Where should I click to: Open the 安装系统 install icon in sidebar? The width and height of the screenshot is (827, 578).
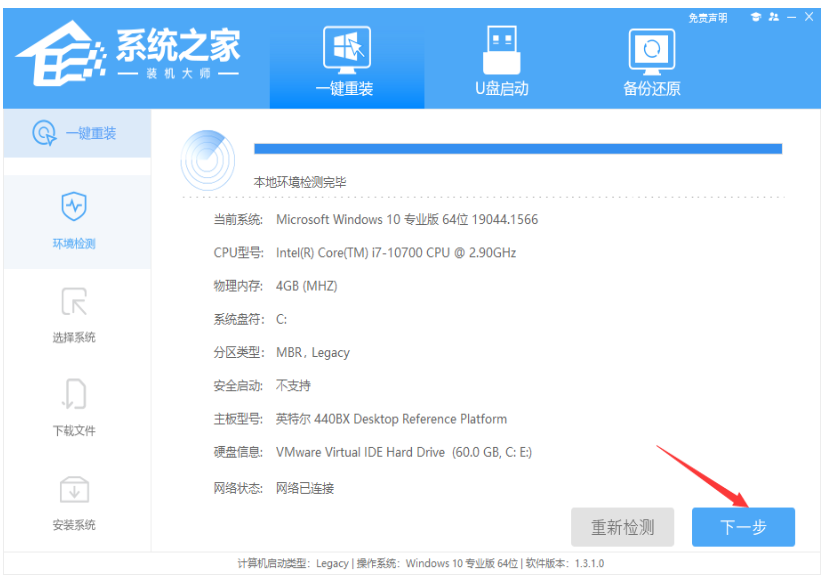pyautogui.click(x=75, y=489)
